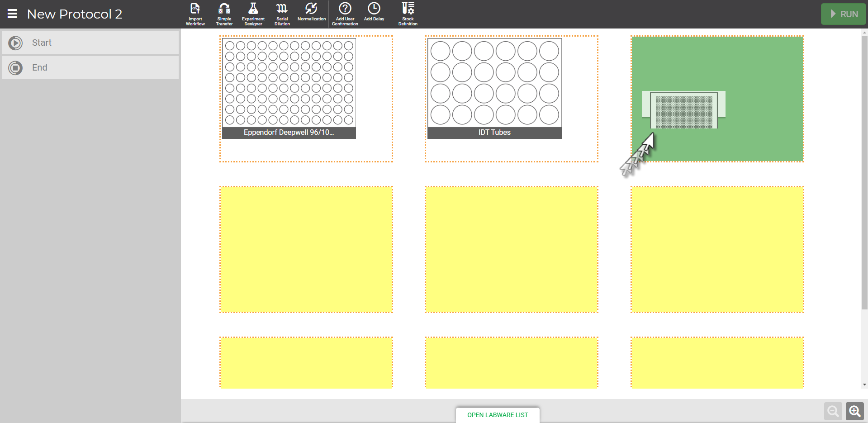
Task: Open the Stock Definition tool
Action: 408,14
